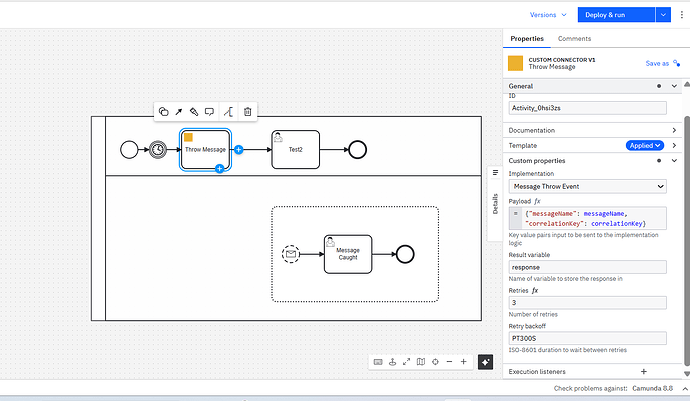Switch to the Comments tab

(x=574, y=39)
